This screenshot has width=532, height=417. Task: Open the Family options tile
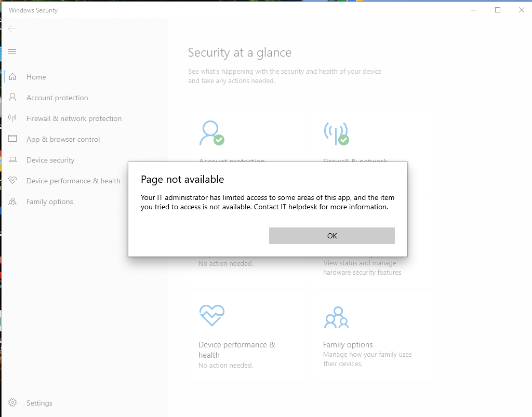pos(348,345)
